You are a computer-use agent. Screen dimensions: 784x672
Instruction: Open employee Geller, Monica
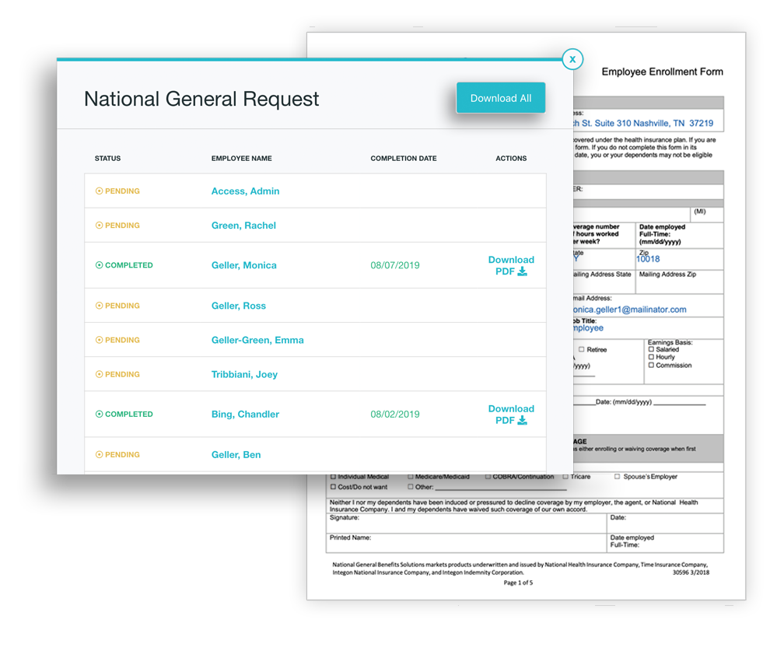(243, 265)
